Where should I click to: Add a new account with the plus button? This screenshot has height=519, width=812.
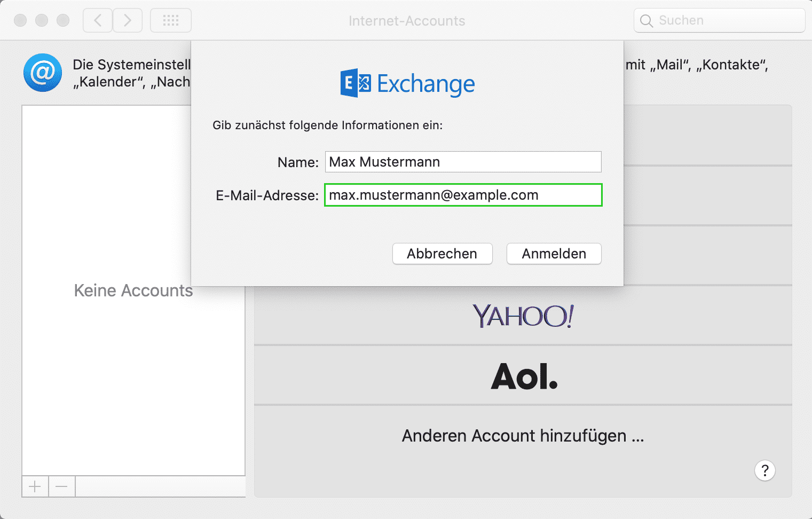(35, 486)
